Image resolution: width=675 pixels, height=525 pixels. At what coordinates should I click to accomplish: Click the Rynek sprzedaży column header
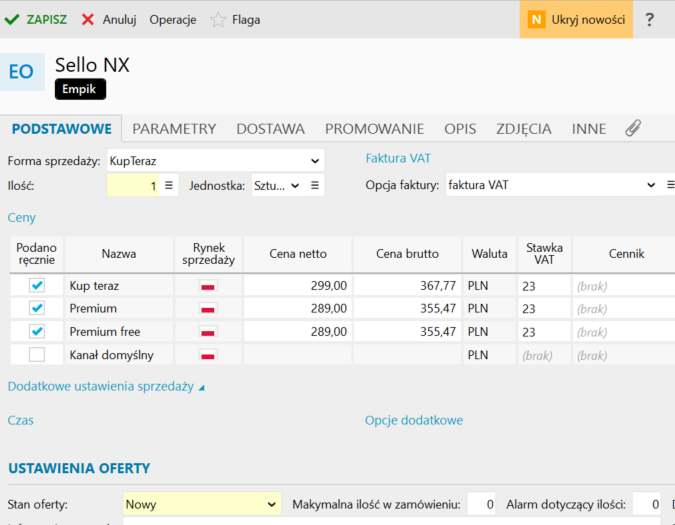[x=208, y=254]
